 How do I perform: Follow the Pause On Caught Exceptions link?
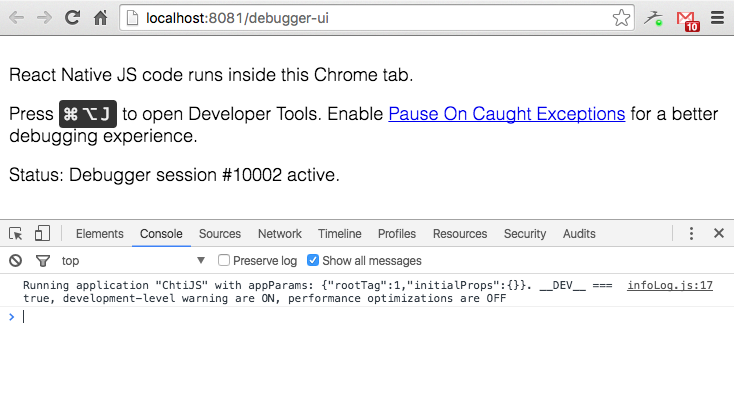[x=506, y=114]
